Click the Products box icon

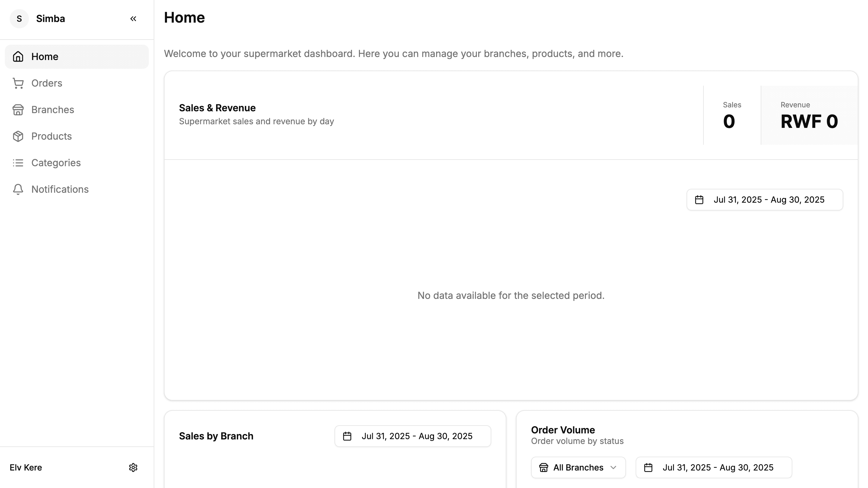point(18,136)
